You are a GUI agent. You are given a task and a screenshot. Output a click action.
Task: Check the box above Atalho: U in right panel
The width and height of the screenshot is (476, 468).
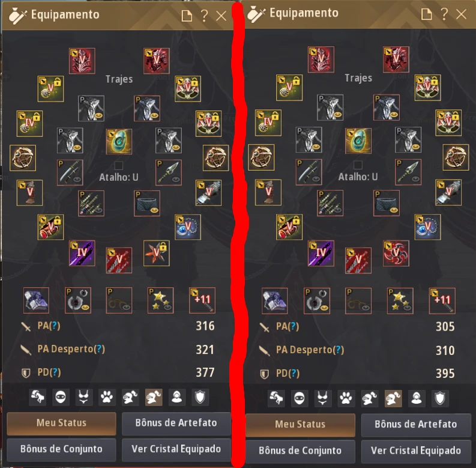[x=358, y=165]
